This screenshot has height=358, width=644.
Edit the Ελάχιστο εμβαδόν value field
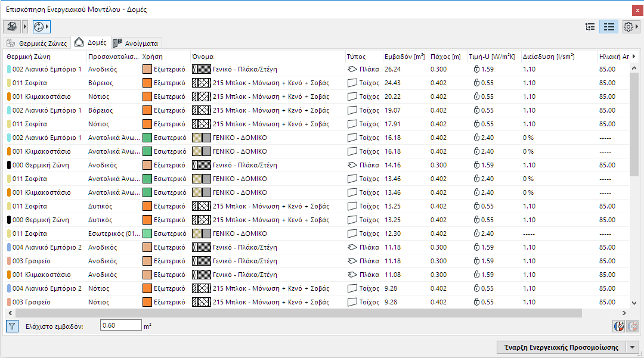120,326
